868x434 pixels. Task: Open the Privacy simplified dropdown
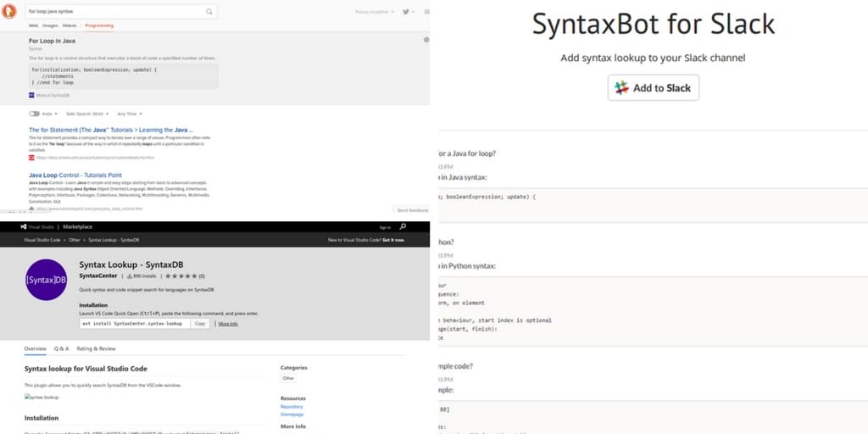tap(375, 12)
